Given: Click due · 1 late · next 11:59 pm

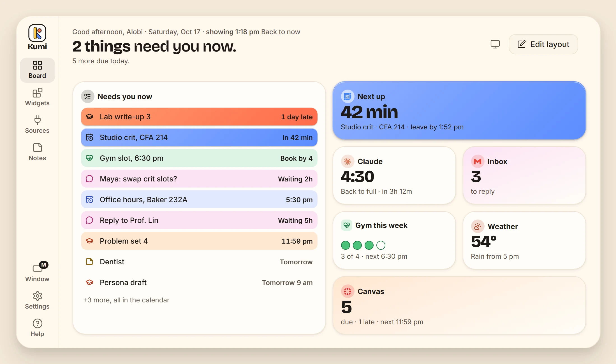Looking at the screenshot, I should pos(382,322).
